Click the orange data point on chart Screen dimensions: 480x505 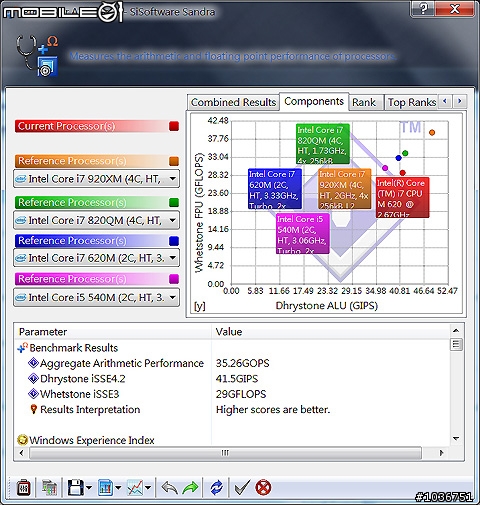click(x=432, y=133)
